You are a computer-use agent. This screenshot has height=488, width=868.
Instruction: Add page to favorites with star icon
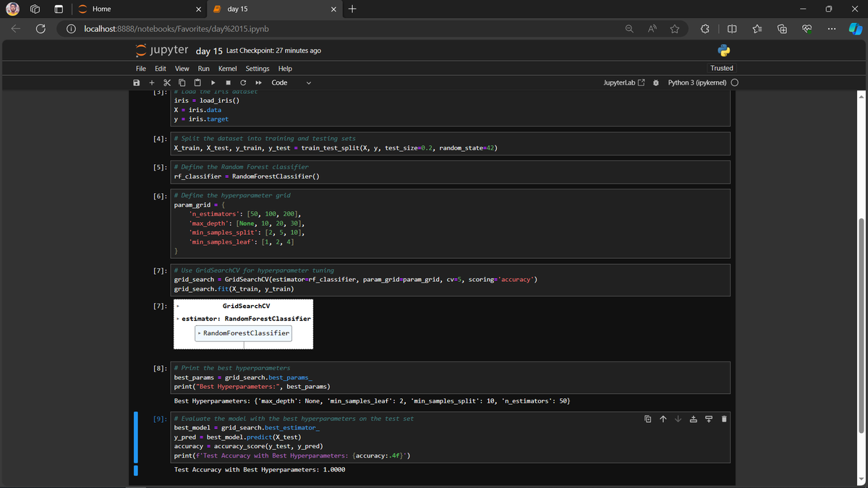point(674,29)
